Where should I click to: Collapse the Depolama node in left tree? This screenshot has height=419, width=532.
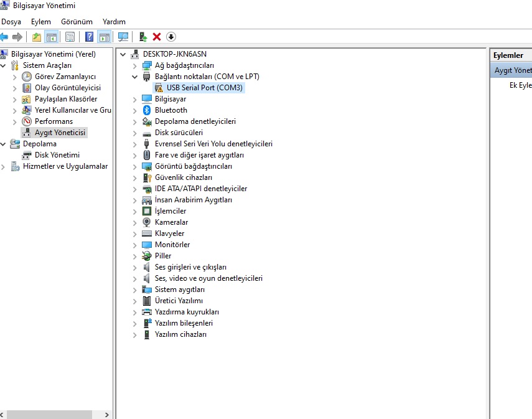pos(3,144)
